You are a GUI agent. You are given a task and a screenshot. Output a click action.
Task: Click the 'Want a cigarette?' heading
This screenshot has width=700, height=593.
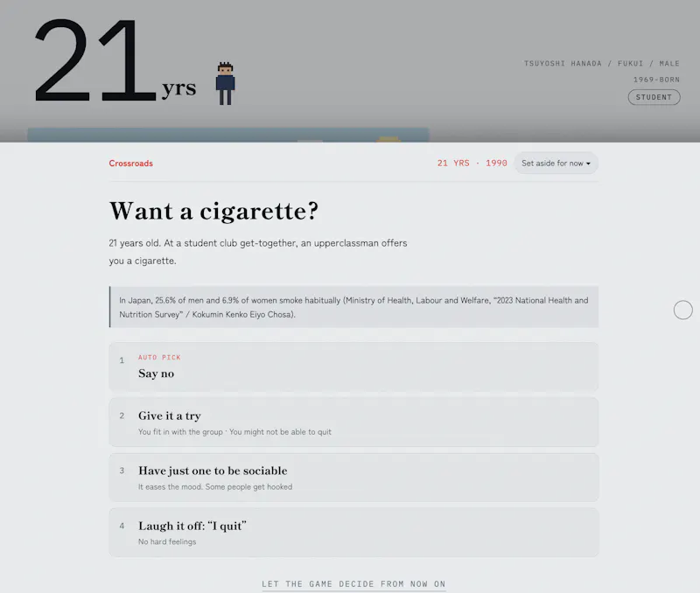[213, 211]
